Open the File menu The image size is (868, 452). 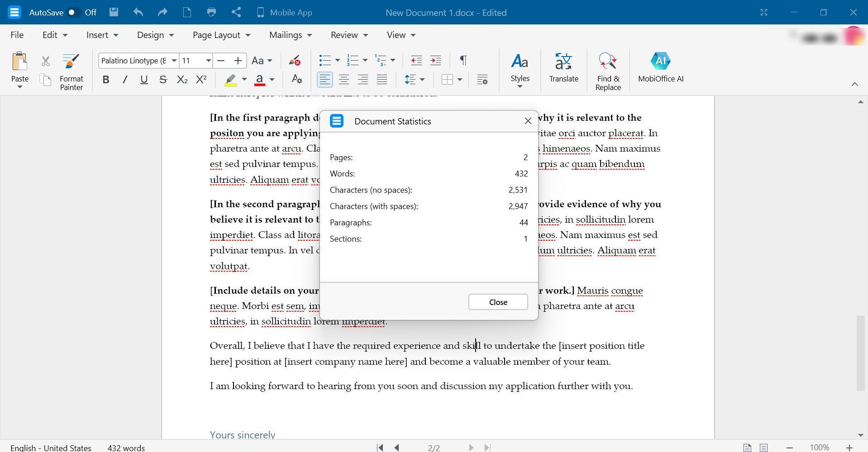pyautogui.click(x=17, y=35)
